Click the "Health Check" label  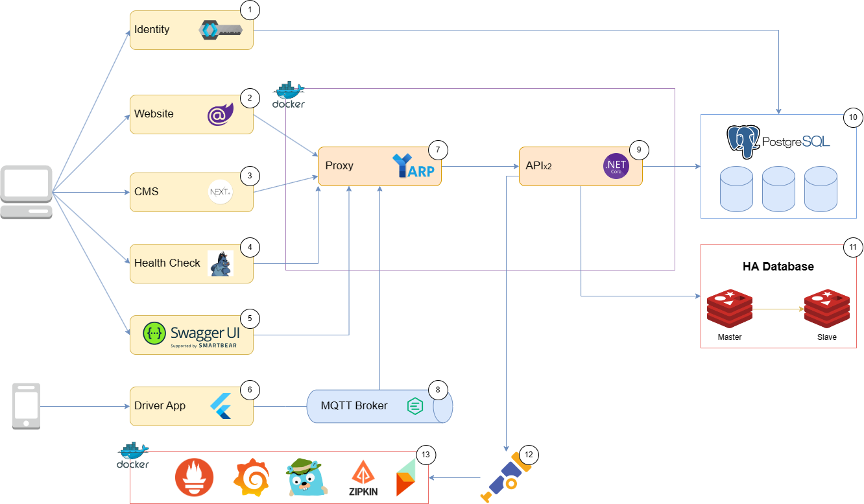pyautogui.click(x=167, y=263)
